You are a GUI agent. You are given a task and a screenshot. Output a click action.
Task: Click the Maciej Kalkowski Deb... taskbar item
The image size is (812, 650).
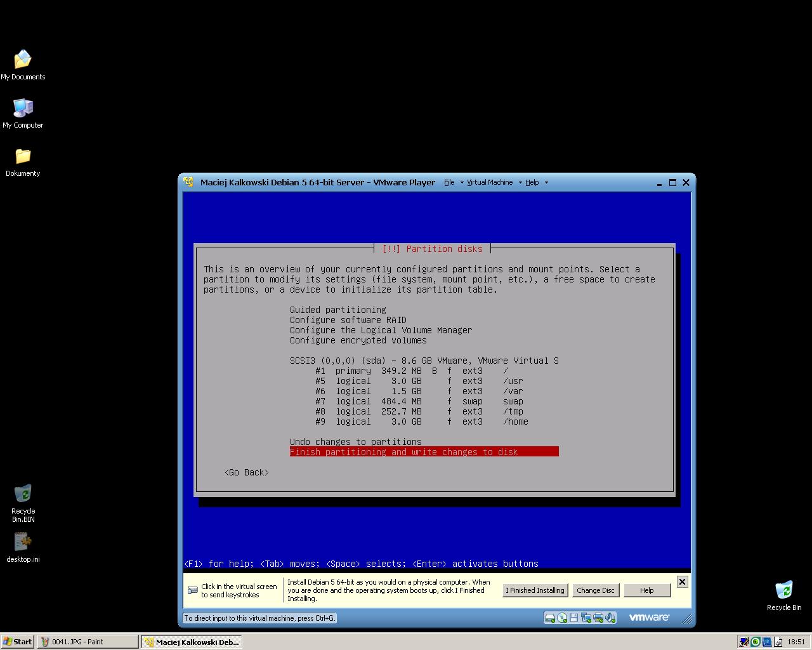(192, 642)
